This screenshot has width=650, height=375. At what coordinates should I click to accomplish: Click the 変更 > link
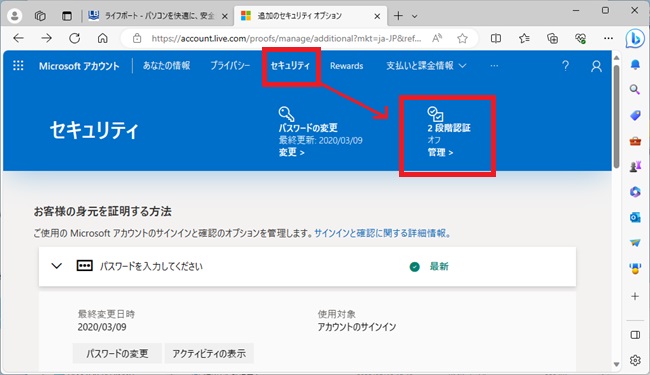tap(292, 152)
